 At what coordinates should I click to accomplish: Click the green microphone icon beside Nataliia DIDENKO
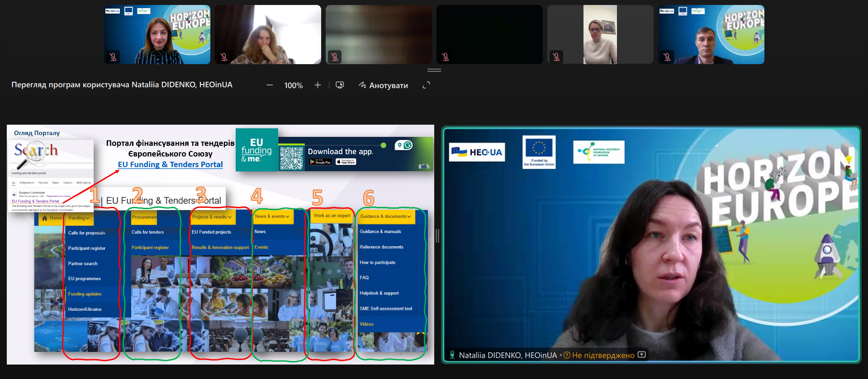point(451,355)
